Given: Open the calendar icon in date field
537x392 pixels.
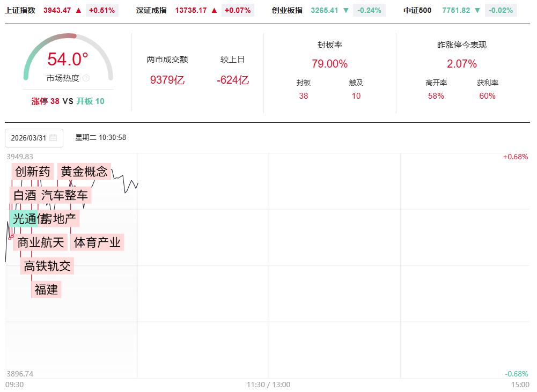Looking at the screenshot, I should (x=53, y=138).
